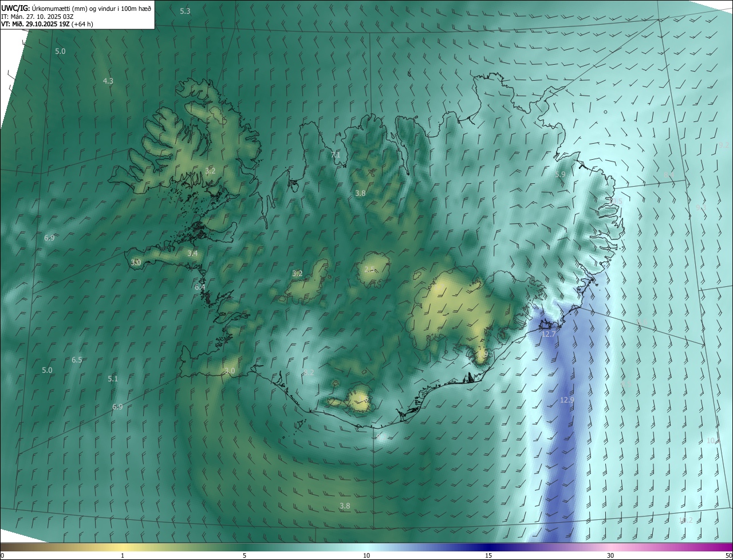Click the colorbar tick label 50

[728, 556]
